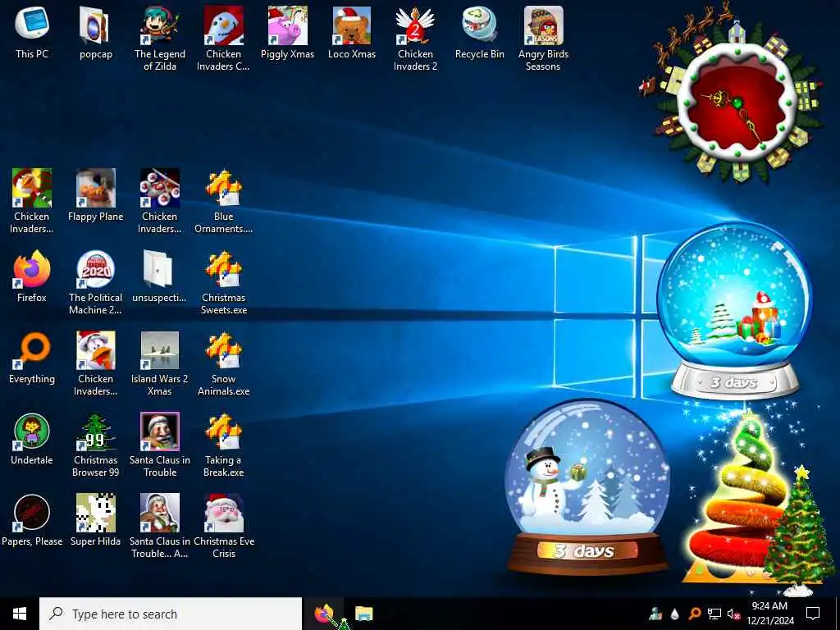Select Santa Claus in Trouble icon beside Taking a Break
Screen dimensions: 840x630
point(160,444)
